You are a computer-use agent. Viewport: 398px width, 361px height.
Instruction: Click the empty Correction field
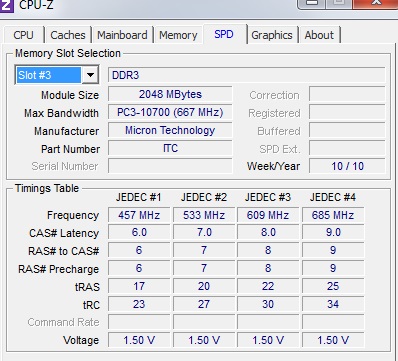[x=347, y=94]
